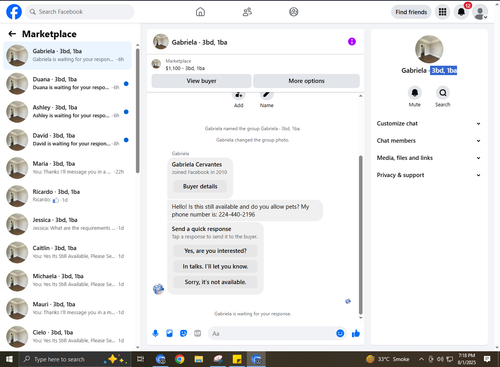Click the '$1,100 - 3bd, 1ba' listing text
The image size is (500, 367).
click(185, 68)
